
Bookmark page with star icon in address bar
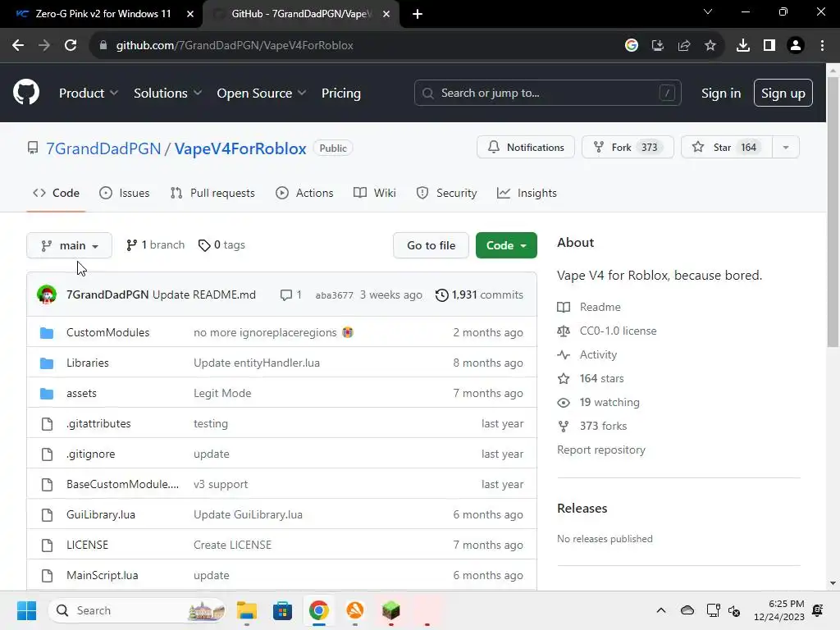(x=710, y=46)
